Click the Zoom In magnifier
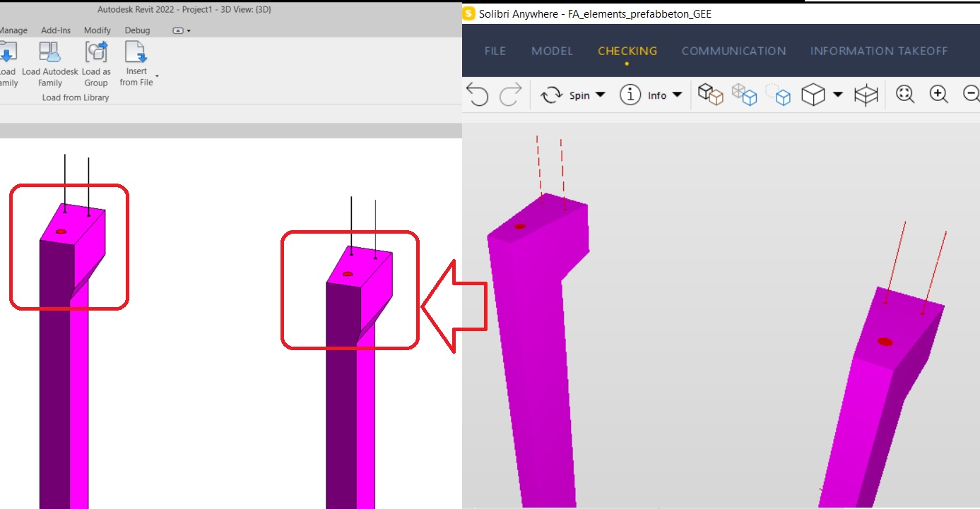980x509 pixels. click(938, 94)
